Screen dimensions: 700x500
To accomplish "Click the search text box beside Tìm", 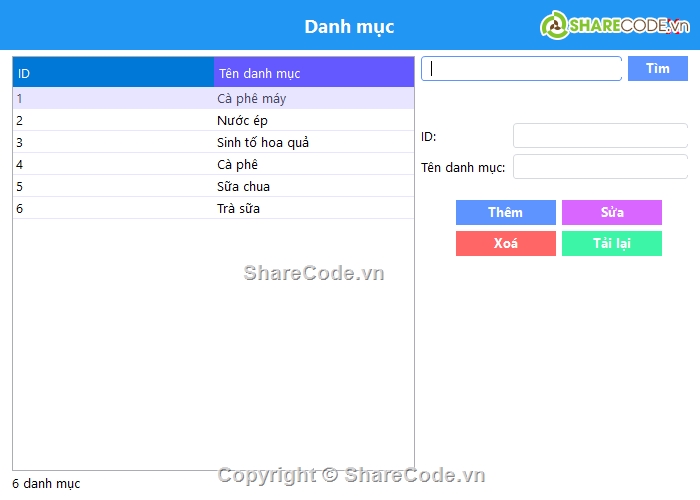I will coord(522,68).
